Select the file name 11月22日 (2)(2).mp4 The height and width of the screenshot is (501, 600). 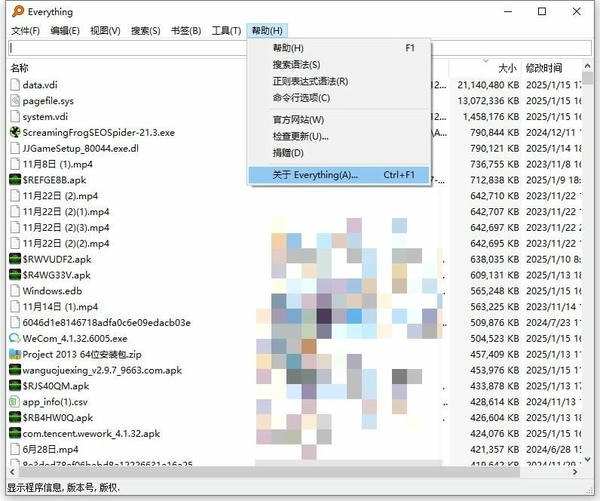coord(66,243)
